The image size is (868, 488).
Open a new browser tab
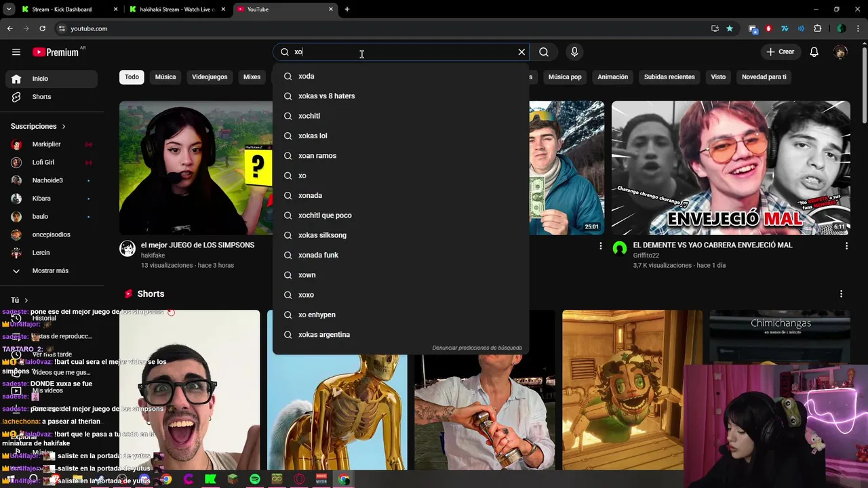pos(347,9)
